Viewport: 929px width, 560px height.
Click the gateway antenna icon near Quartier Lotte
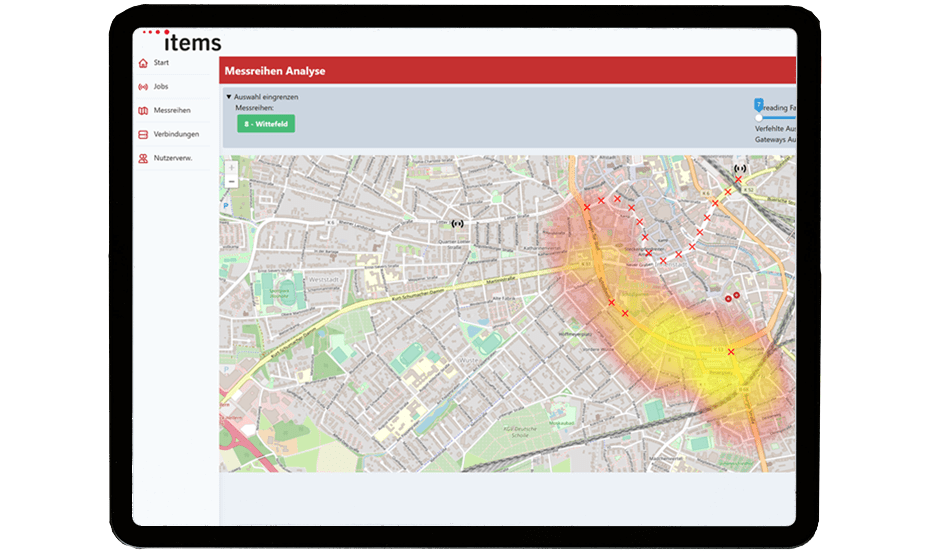[457, 224]
